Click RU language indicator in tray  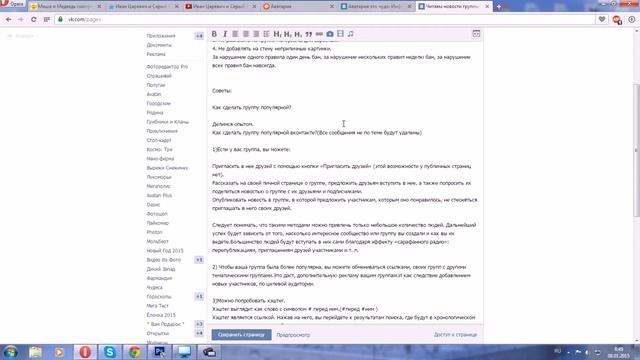point(558,351)
